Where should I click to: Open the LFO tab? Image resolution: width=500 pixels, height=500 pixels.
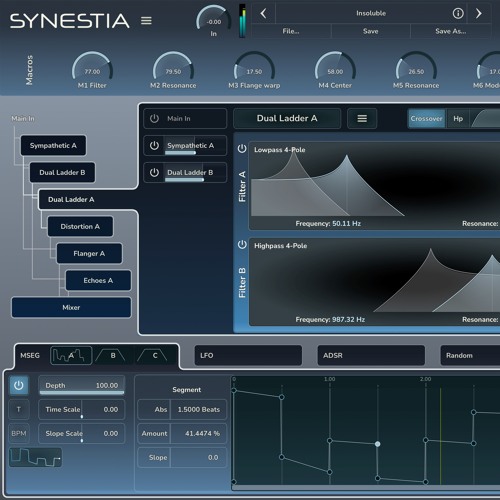[248, 355]
